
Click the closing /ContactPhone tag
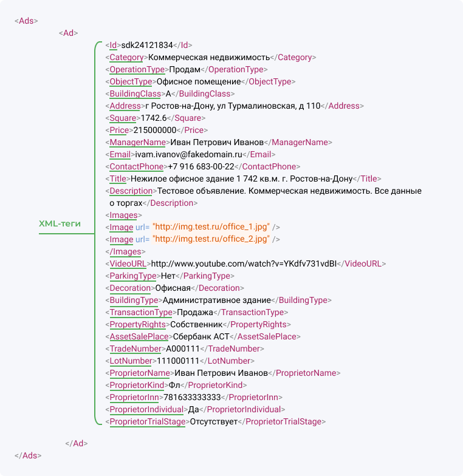267,166
